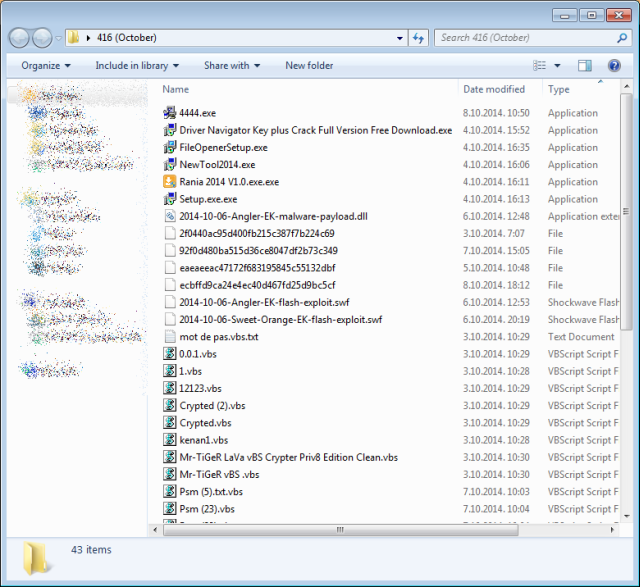Create a New folder
This screenshot has height=587, width=640.
point(309,65)
